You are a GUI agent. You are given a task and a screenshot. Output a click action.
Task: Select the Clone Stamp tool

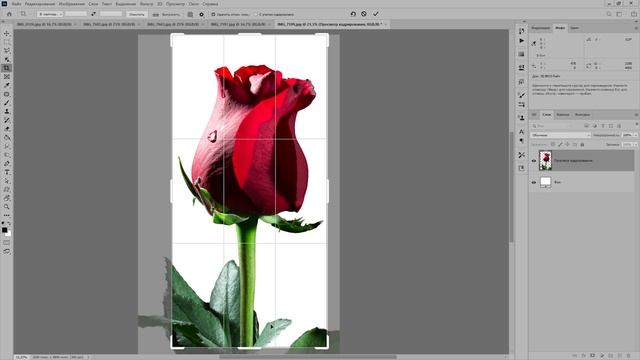pyautogui.click(x=7, y=111)
